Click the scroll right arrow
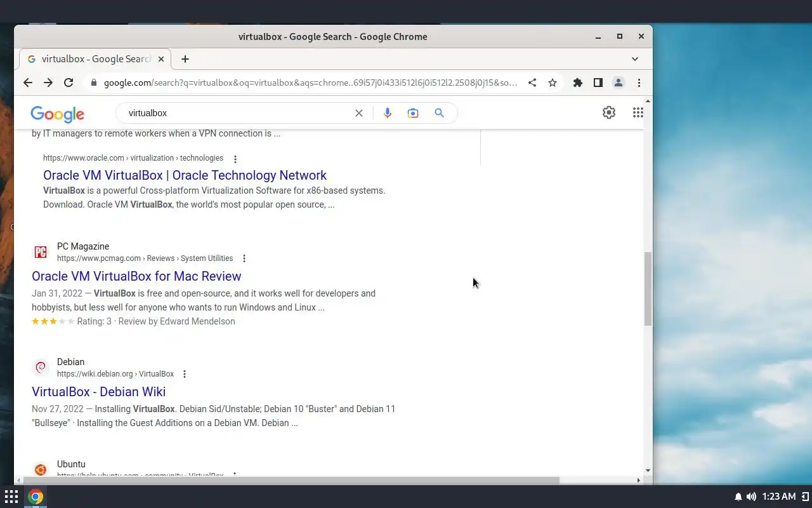812x508 pixels. pos(638,480)
